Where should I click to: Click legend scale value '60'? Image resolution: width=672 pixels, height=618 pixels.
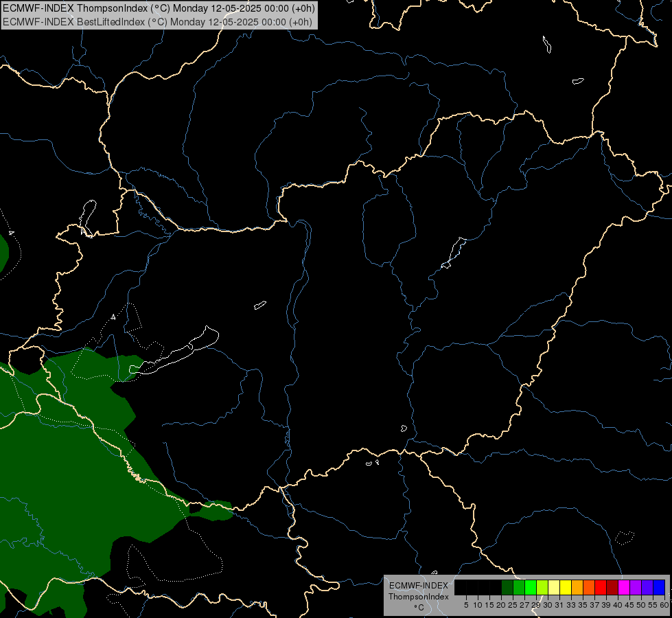pos(664,605)
